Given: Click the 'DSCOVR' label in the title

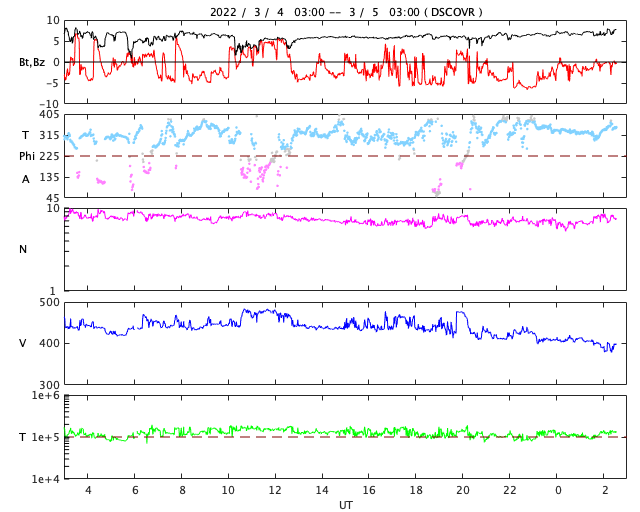Looking at the screenshot, I should (453, 12).
